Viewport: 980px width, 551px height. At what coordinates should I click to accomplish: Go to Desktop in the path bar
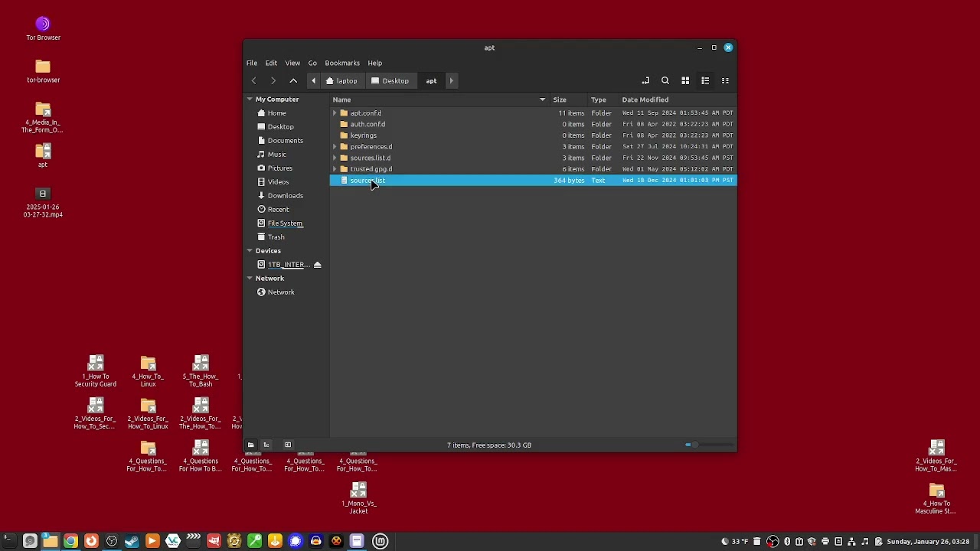[390, 80]
